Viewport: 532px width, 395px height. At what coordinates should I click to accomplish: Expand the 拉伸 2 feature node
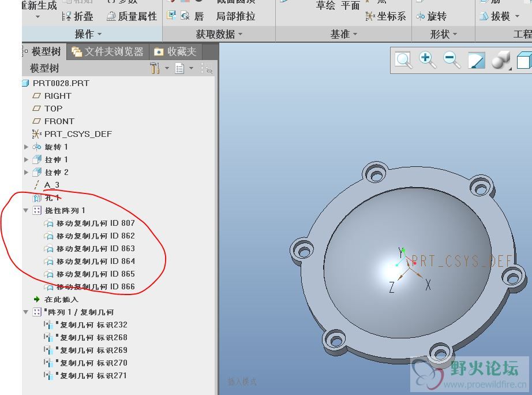[26, 173]
